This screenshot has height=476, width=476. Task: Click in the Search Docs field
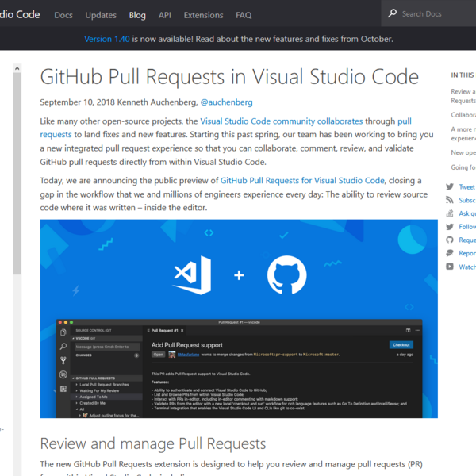point(428,13)
